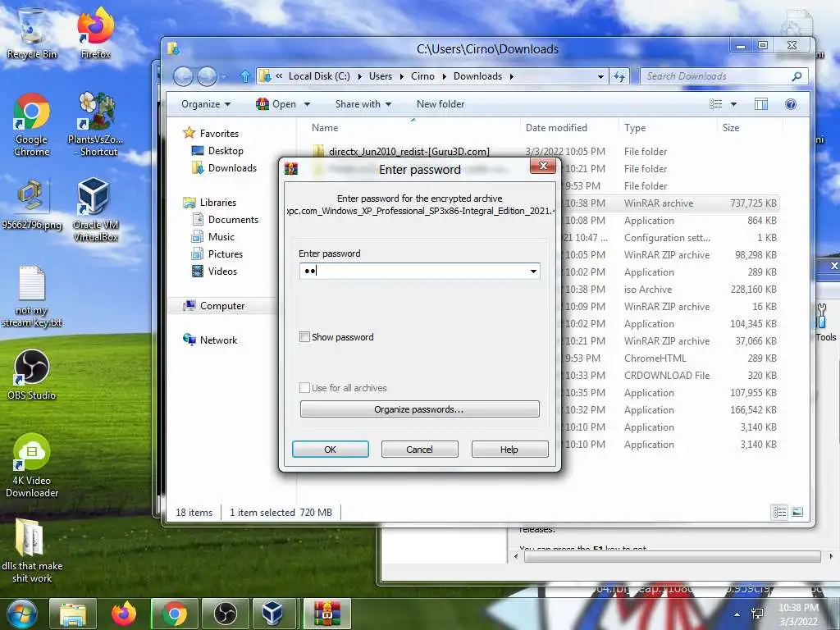The width and height of the screenshot is (840, 630).
Task: Click the Explorer Forward navigation arrow
Action: [207, 76]
